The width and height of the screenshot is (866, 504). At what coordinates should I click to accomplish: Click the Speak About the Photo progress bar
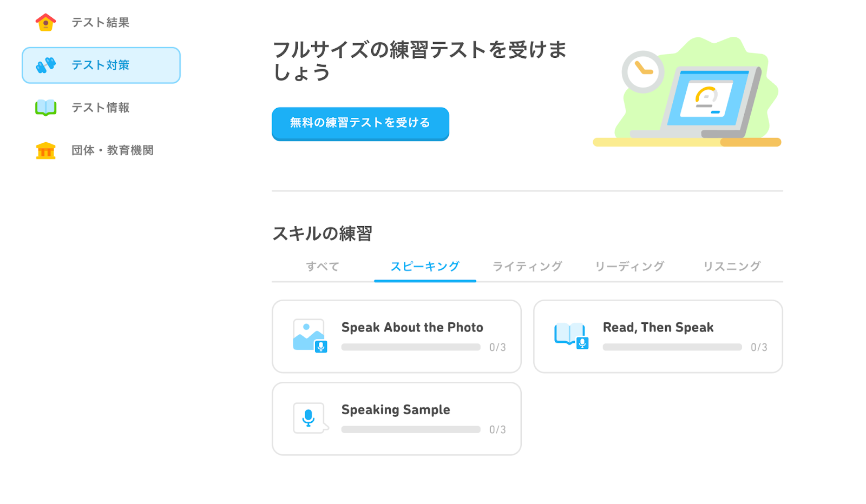[411, 347]
